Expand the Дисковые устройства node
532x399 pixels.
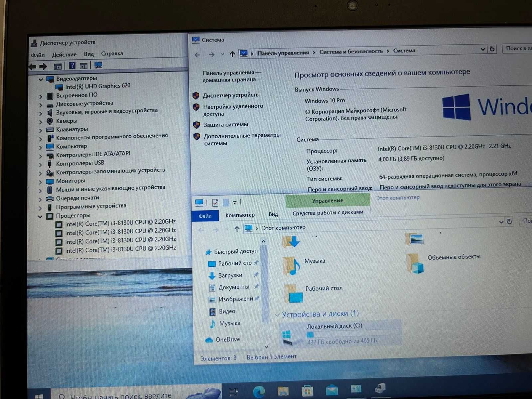tap(41, 105)
